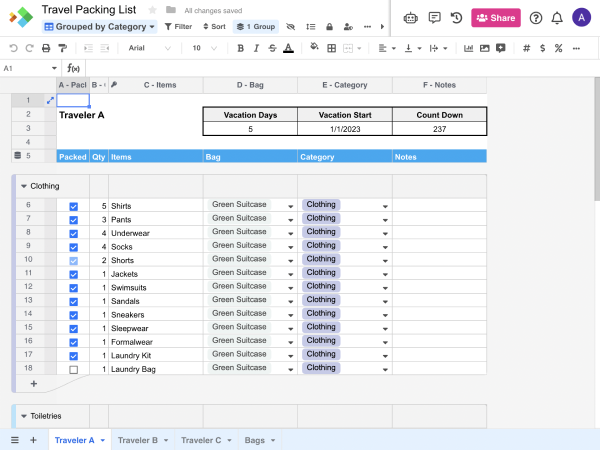Image resolution: width=600 pixels, height=450 pixels.
Task: Uncheck Packed for Swimsuits
Action: 73,288
